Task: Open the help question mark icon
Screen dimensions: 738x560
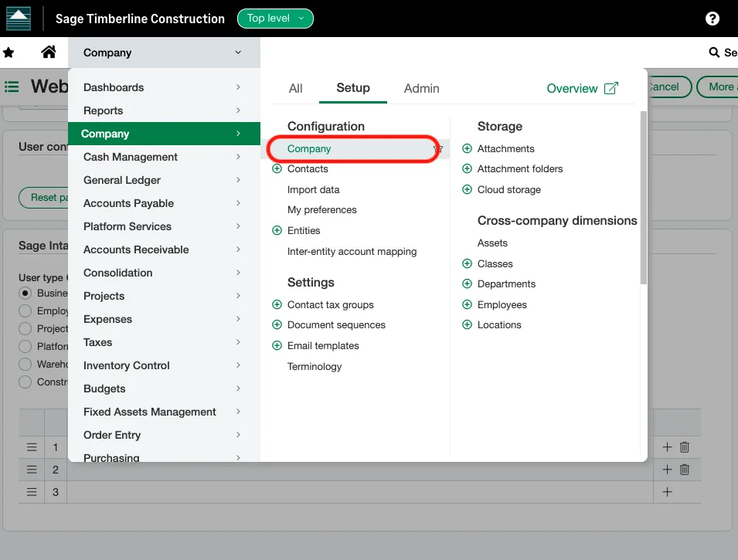Action: (x=712, y=19)
